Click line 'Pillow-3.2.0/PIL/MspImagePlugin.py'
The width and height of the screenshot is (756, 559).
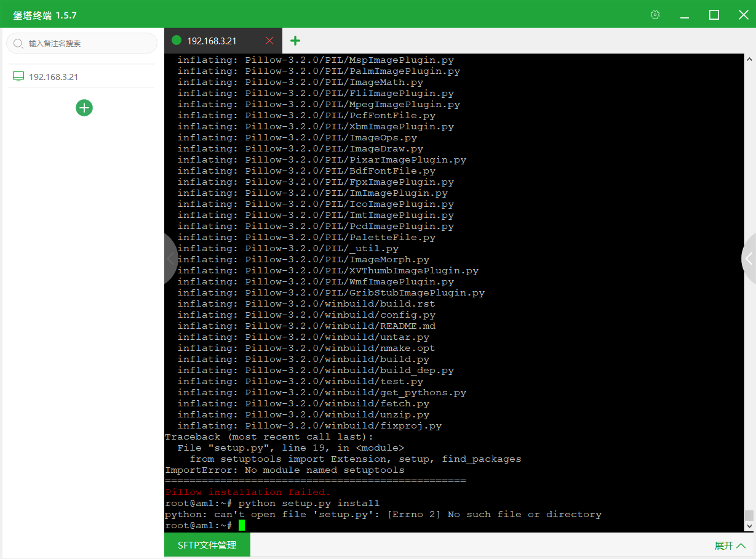click(x=316, y=60)
